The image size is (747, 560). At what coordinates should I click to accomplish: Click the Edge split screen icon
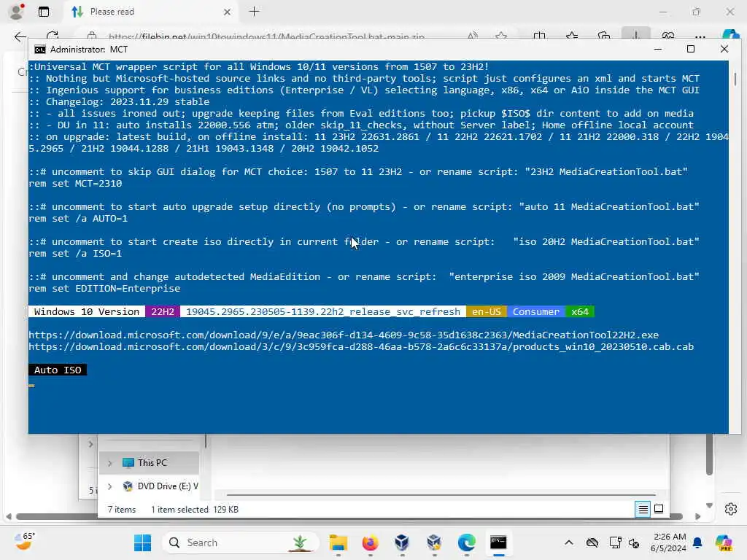coord(539,36)
